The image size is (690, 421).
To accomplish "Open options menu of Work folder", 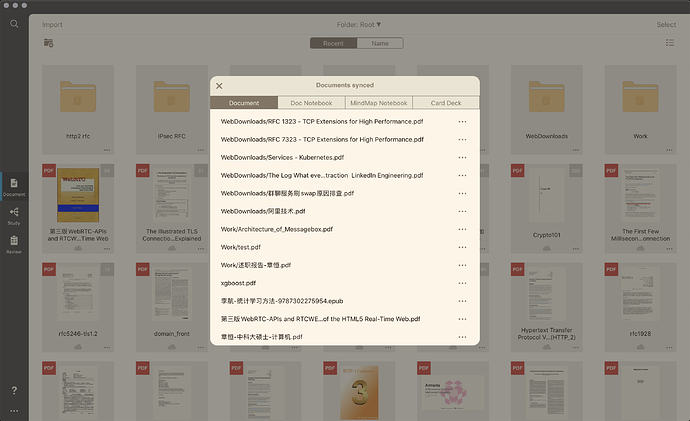I will [x=669, y=150].
